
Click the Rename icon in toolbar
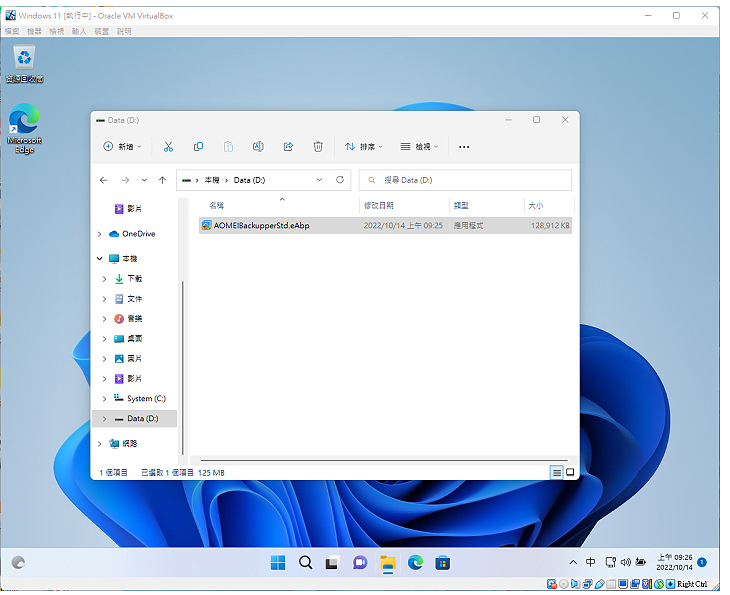(258, 147)
